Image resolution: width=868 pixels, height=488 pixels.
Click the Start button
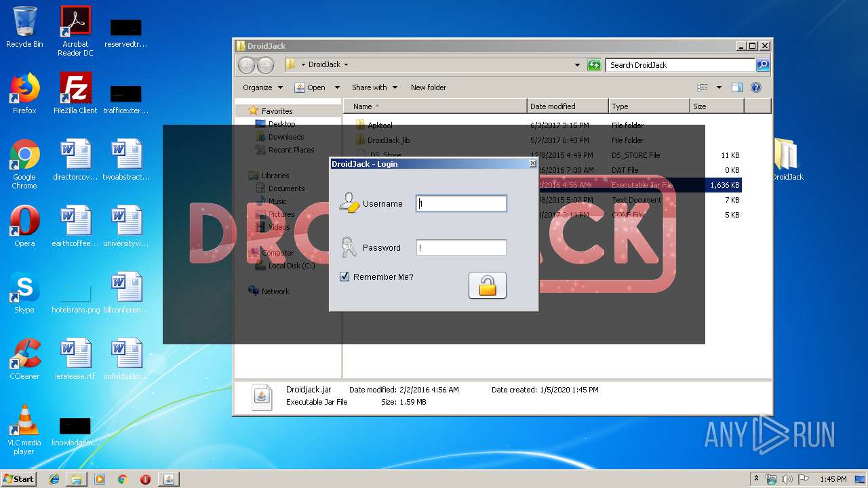pos(18,479)
